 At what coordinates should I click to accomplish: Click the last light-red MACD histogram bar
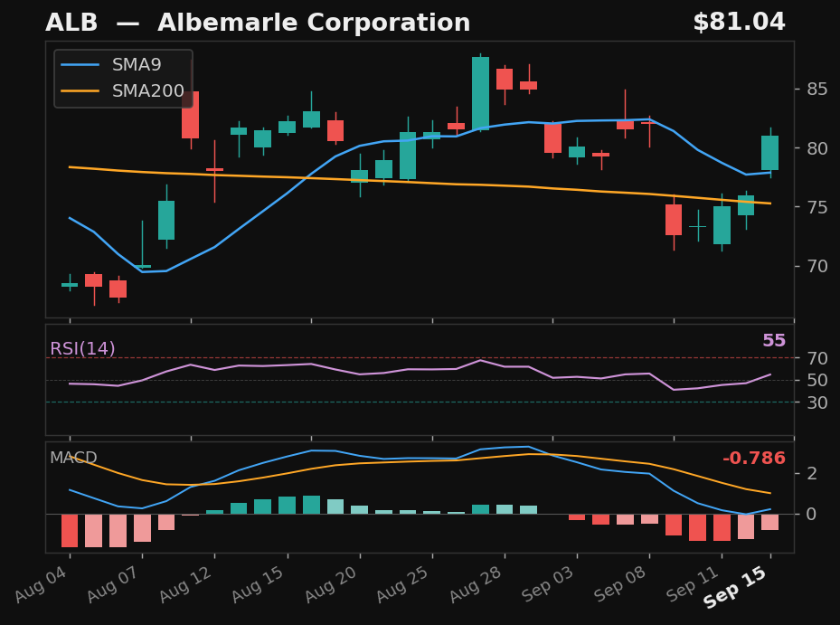769,522
